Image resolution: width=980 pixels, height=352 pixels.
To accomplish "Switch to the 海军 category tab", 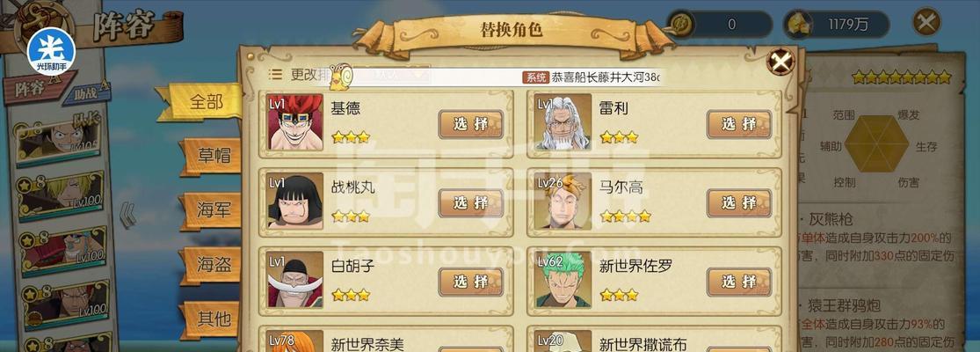I will pos(211,210).
